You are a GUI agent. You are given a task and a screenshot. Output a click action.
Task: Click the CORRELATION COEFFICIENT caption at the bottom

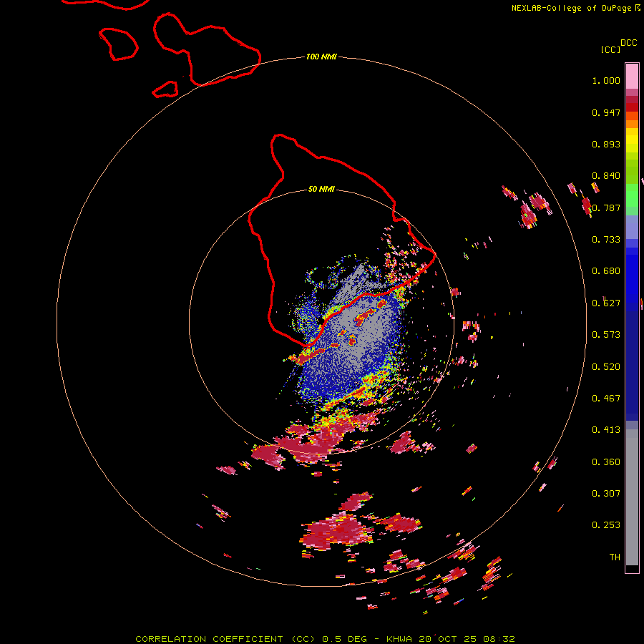tap(325, 639)
